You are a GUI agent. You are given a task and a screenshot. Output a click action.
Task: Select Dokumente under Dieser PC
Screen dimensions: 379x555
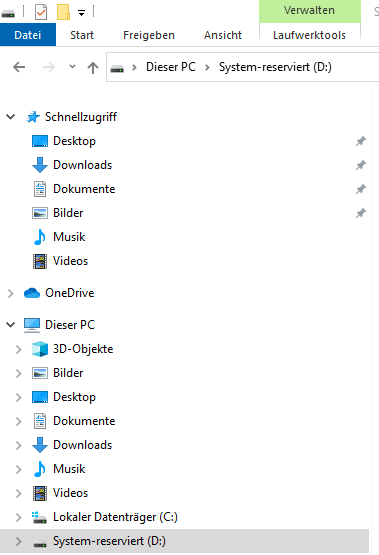pyautogui.click(x=84, y=421)
